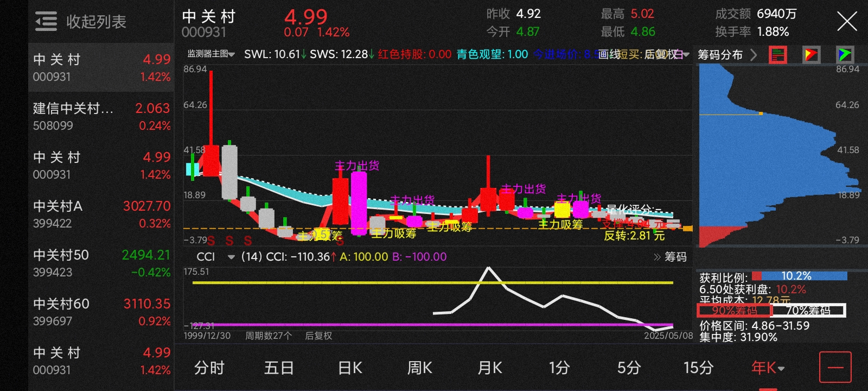This screenshot has width=868, height=391.
Task: Click the 昨收 4.92 value
Action: pos(528,14)
